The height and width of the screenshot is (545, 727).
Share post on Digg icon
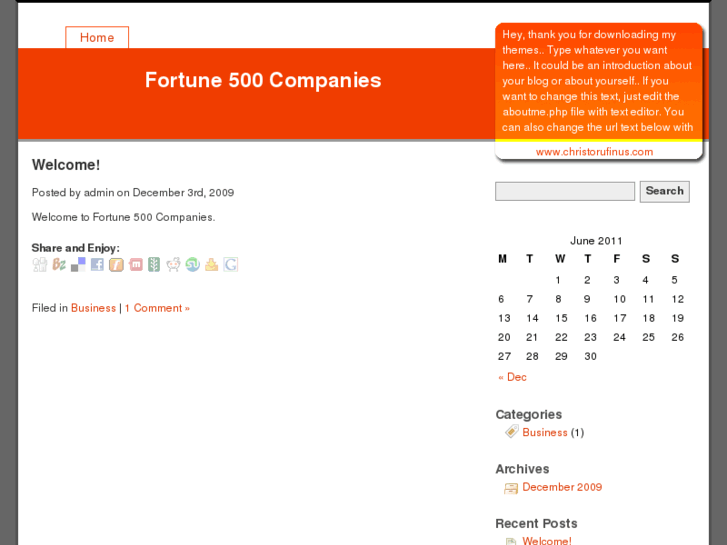(39, 265)
